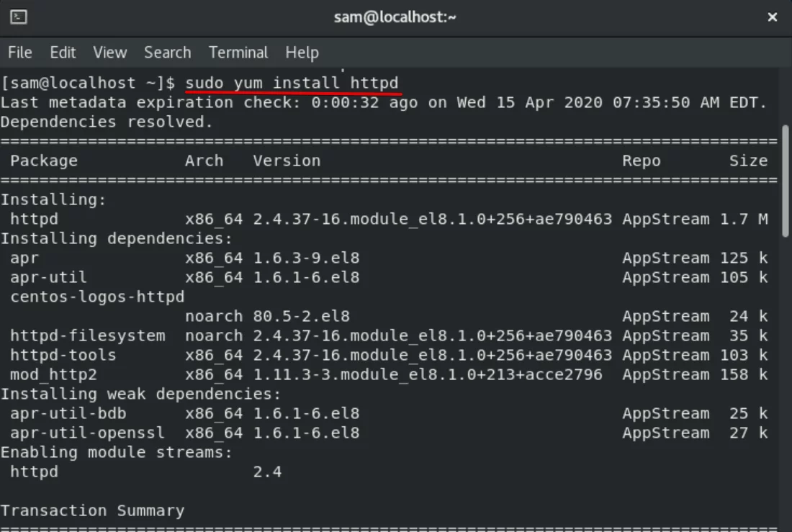This screenshot has height=532, width=792.
Task: Click the shell prompt [sam@localhost ~]$
Action: [x=88, y=83]
